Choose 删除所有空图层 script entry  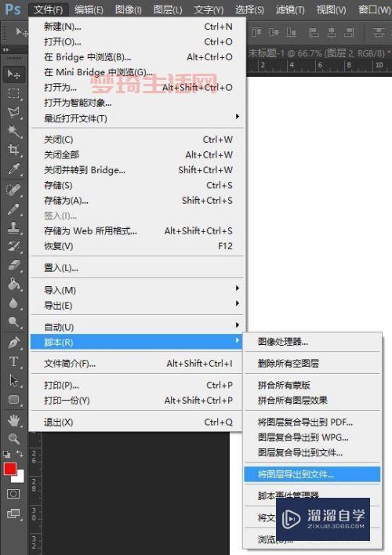[312, 364]
